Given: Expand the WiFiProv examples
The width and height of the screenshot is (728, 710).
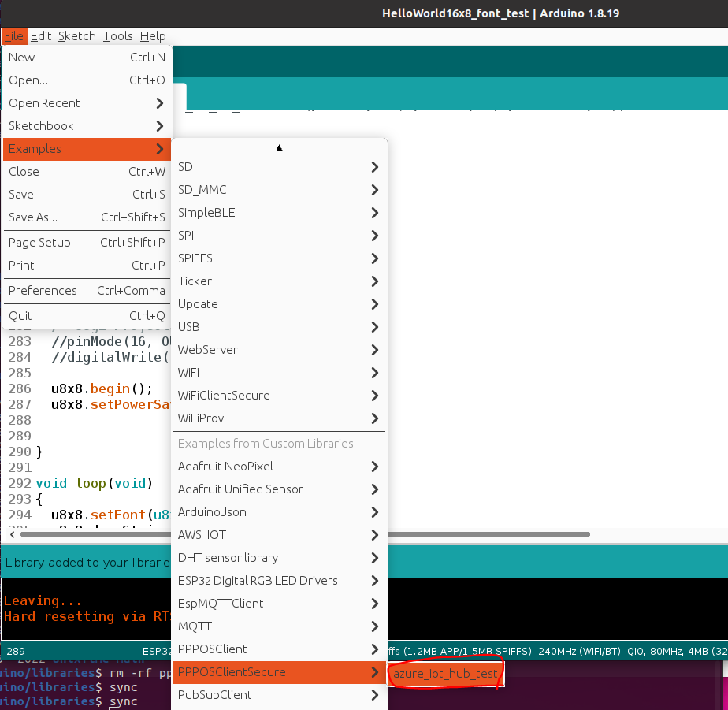Looking at the screenshot, I should (279, 418).
